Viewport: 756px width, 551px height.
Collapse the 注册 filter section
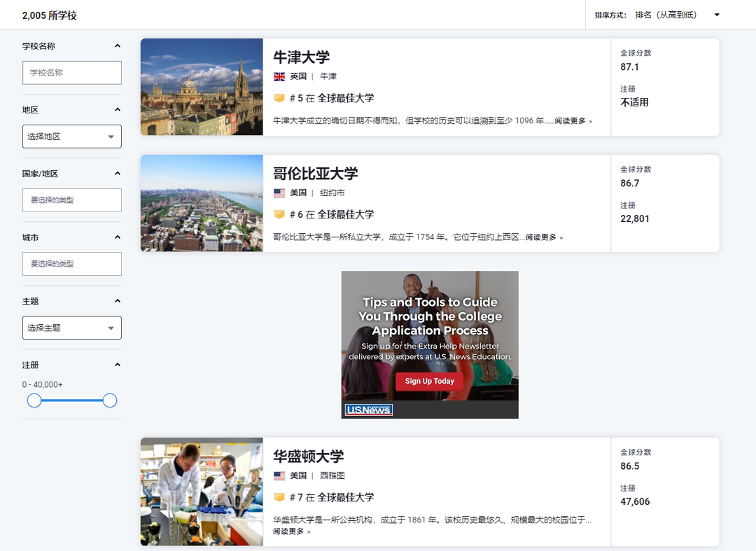click(117, 365)
